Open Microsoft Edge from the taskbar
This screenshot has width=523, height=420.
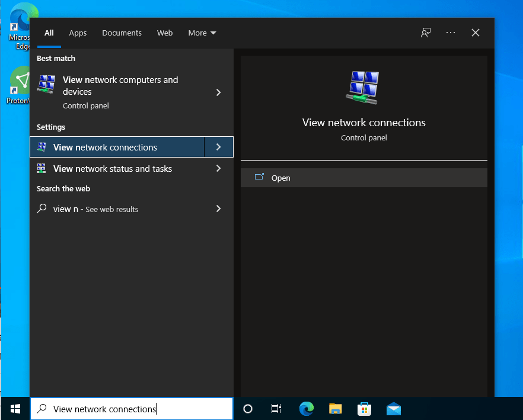306,409
